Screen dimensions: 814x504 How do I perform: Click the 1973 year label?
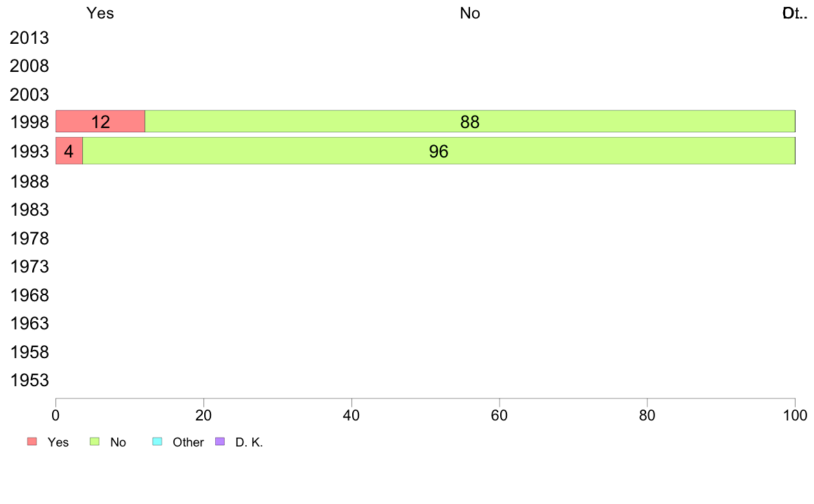(29, 267)
